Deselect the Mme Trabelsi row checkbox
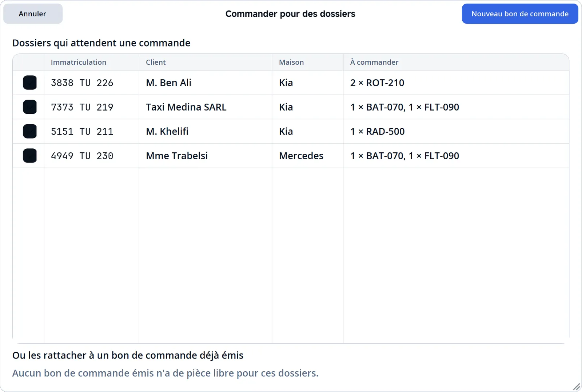Viewport: 582px width, 392px height. [30, 156]
